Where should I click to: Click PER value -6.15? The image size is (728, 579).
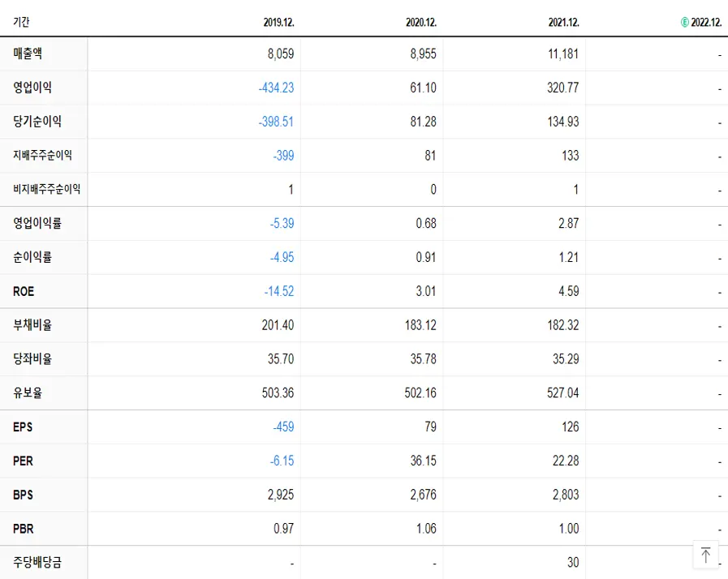tap(282, 461)
